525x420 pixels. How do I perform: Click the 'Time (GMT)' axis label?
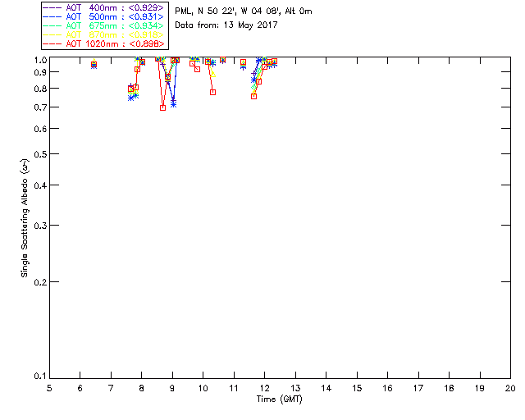(x=279, y=399)
